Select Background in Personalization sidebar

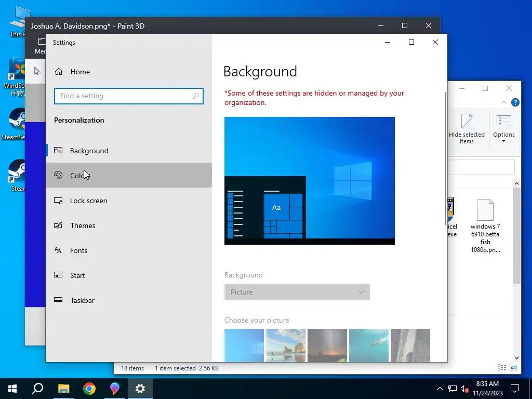tap(129, 151)
